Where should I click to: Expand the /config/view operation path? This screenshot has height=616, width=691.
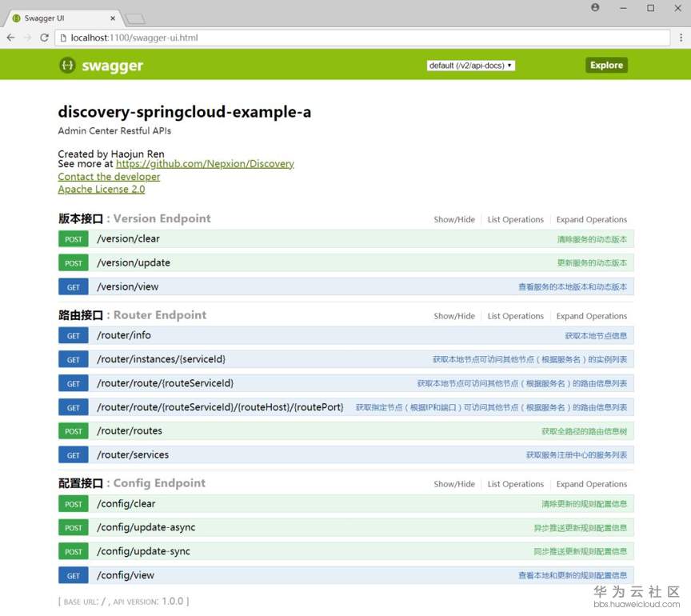[126, 576]
